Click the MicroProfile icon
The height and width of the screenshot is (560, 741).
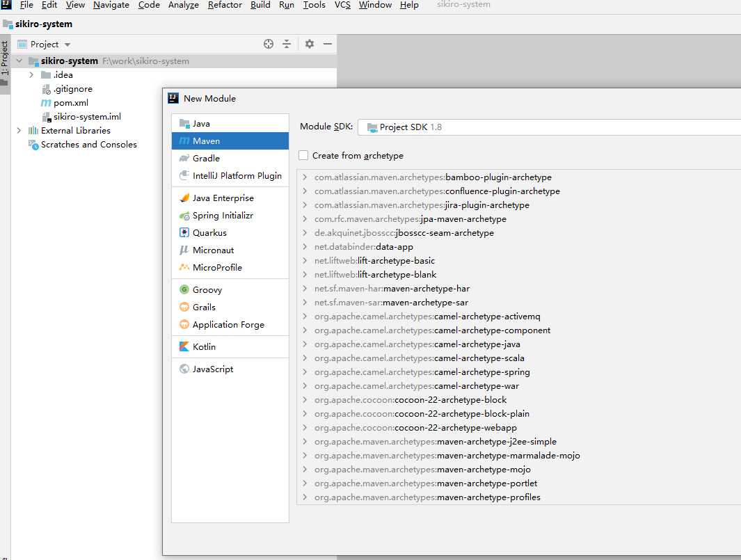(x=184, y=267)
